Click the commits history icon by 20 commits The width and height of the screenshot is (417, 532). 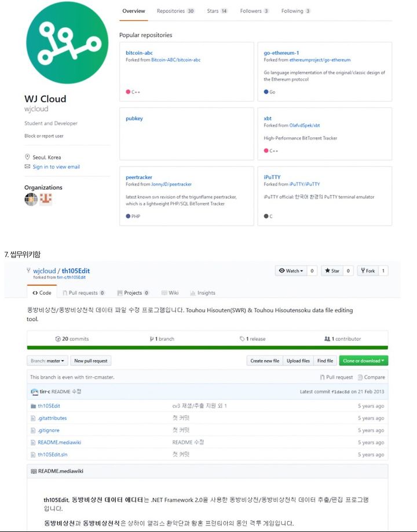58,339
